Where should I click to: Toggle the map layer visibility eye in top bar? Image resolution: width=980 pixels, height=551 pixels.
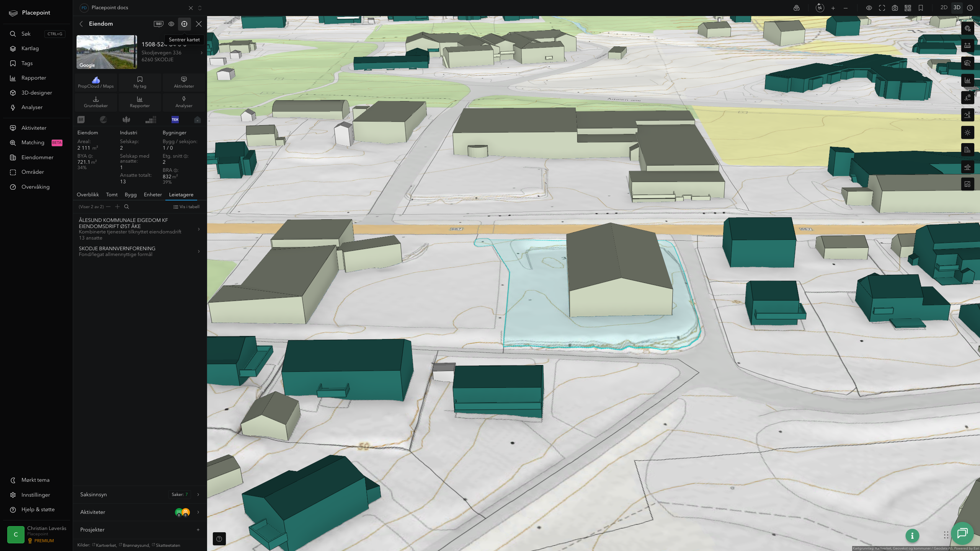869,8
